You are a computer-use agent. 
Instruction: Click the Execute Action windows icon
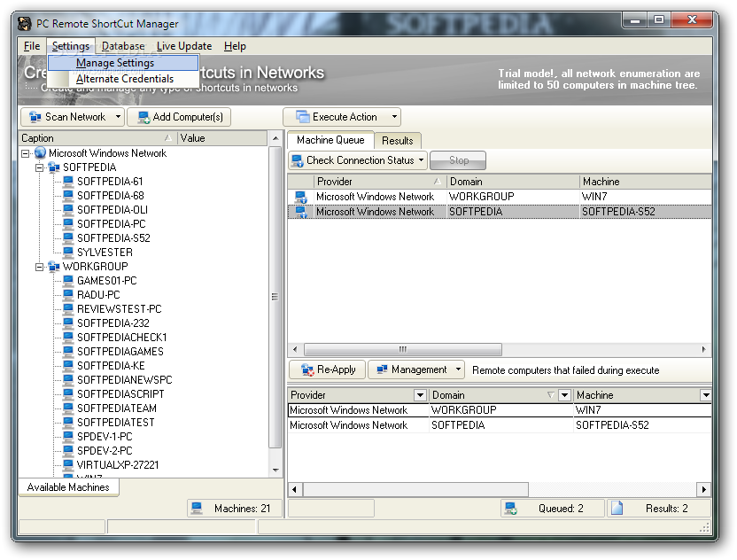click(x=303, y=117)
